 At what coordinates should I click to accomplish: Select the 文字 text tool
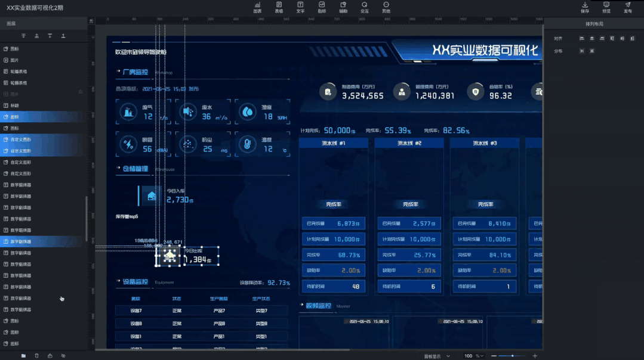coord(300,7)
